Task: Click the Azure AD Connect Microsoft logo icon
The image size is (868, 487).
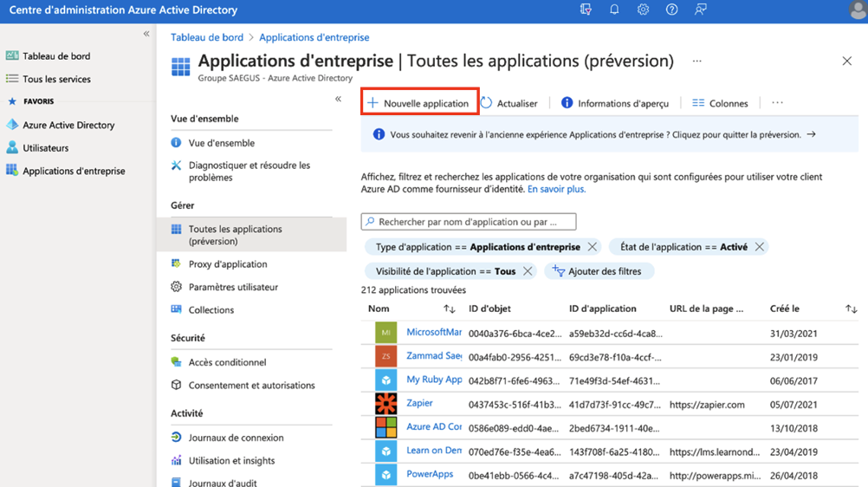Action: (385, 428)
